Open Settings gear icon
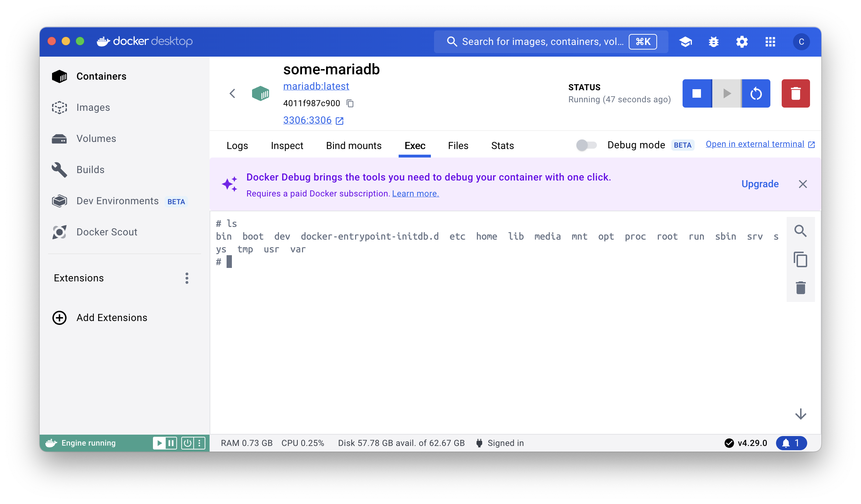Viewport: 861px width, 504px height. point(742,42)
